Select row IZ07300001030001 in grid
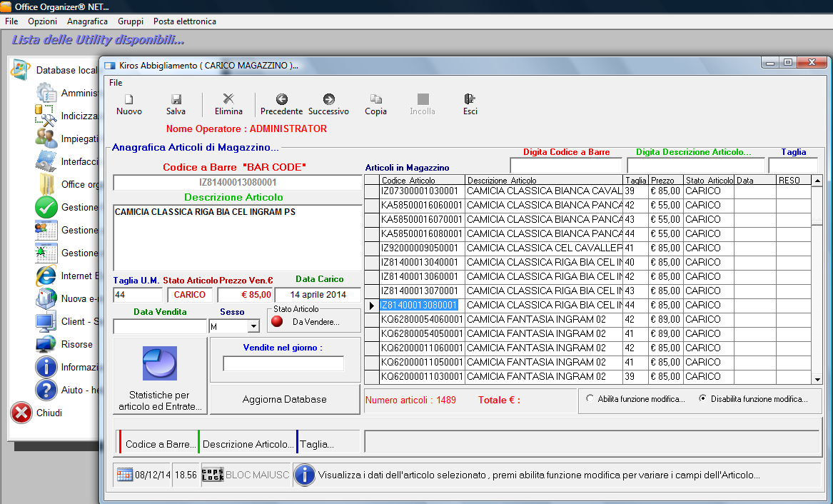The height and width of the screenshot is (504, 833). pos(587,191)
